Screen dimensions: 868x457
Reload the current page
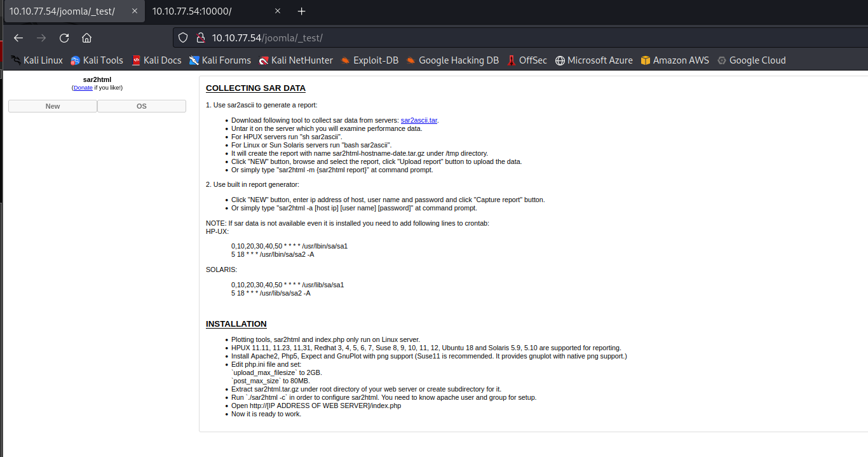tap(64, 38)
